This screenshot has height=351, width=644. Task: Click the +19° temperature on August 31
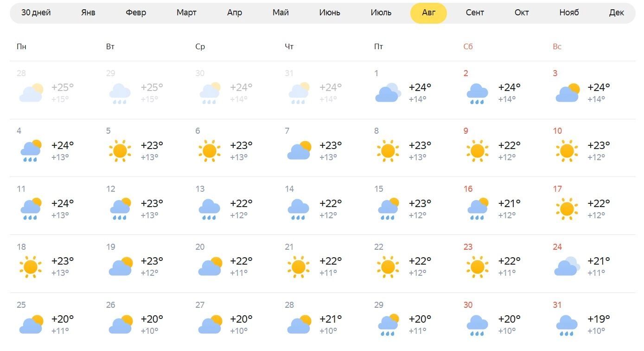point(599,319)
